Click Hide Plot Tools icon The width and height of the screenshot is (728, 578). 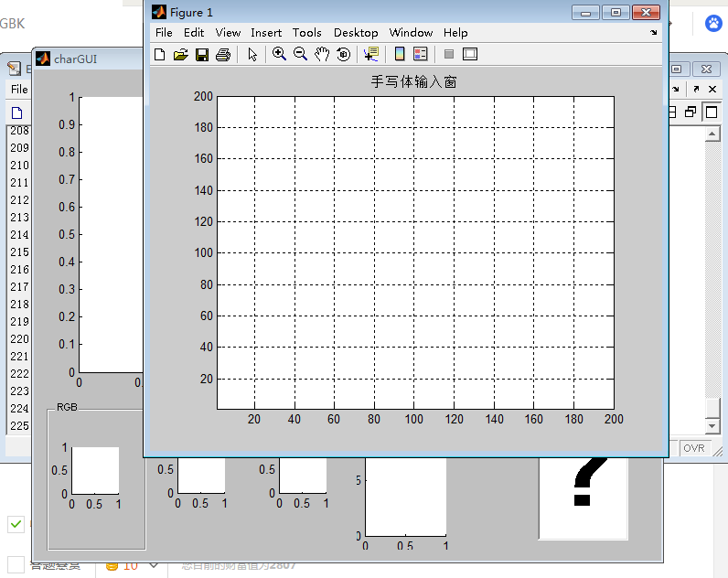point(448,54)
